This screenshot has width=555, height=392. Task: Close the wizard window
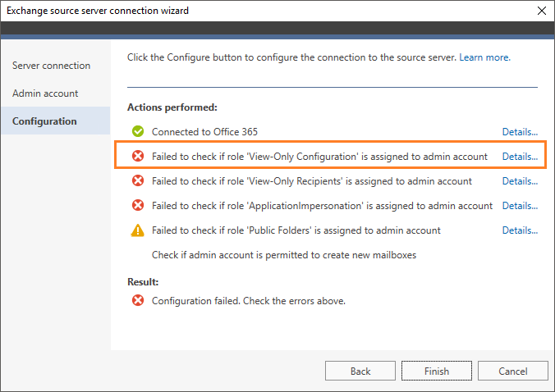click(x=541, y=11)
